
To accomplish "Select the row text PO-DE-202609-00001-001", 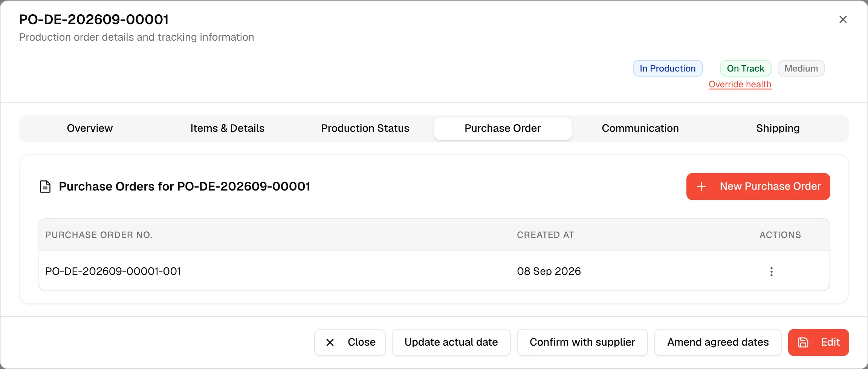I will (x=113, y=271).
